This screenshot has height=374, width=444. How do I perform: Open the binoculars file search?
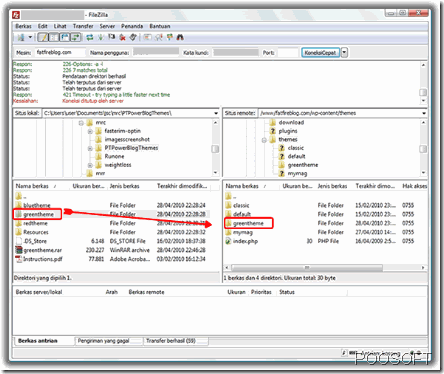180,37
